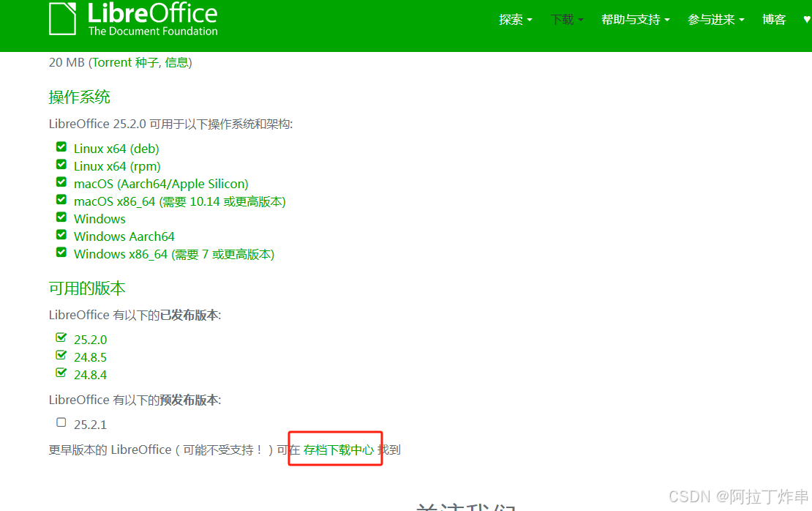Click checkmark beside version 24.8.4

click(x=61, y=373)
